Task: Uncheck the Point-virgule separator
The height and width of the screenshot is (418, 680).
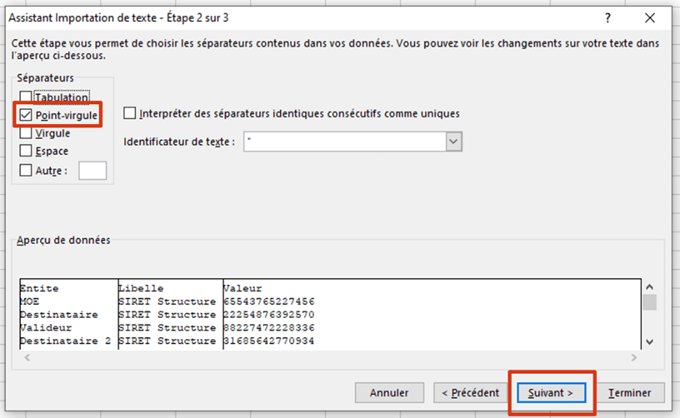Action: click(x=27, y=115)
